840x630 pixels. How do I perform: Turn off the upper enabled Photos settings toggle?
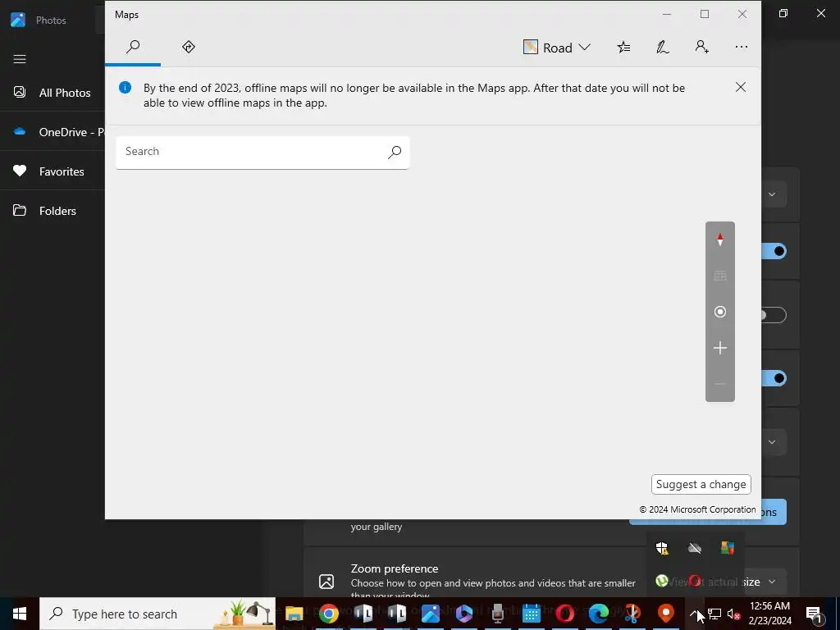pos(774,251)
